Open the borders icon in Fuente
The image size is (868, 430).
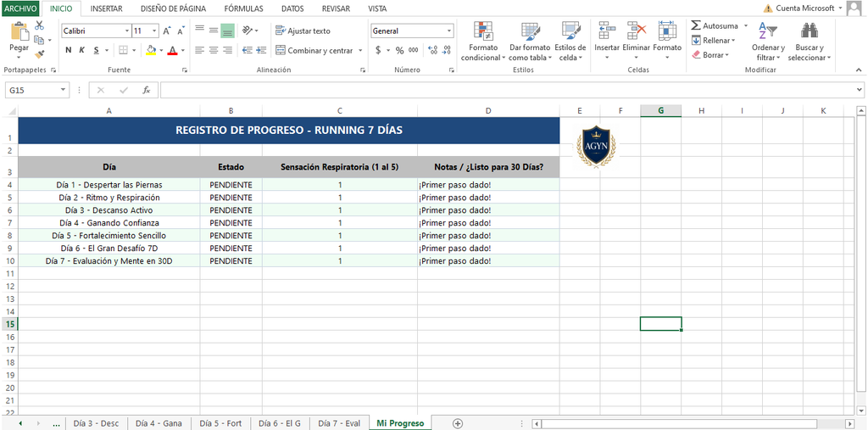[x=123, y=50]
